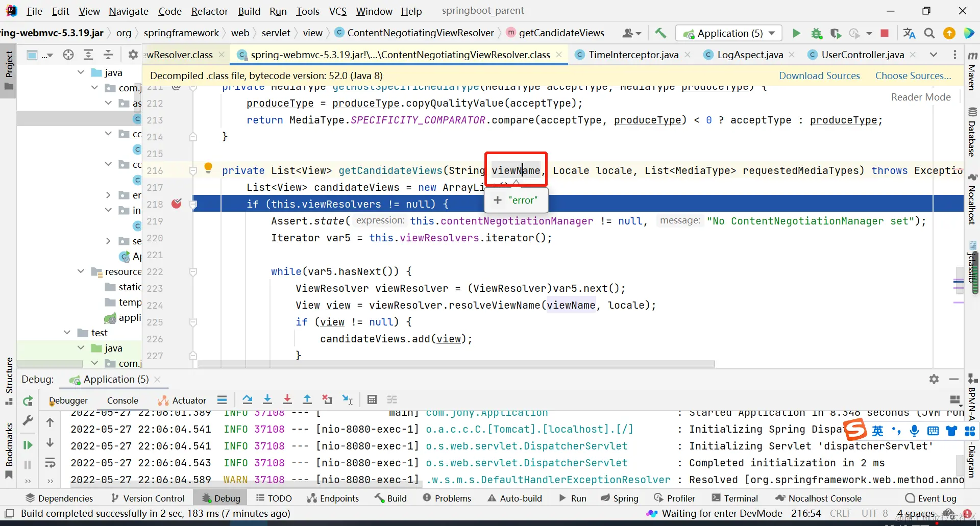The image size is (980, 526).
Task: Open the Terminal tool window
Action: click(734, 498)
